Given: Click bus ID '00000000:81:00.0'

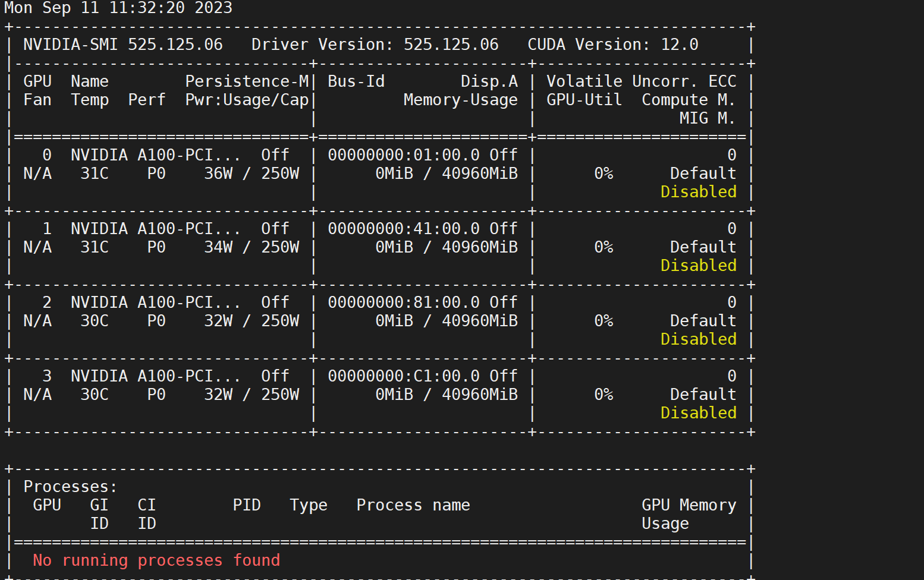Looking at the screenshot, I should tap(404, 302).
